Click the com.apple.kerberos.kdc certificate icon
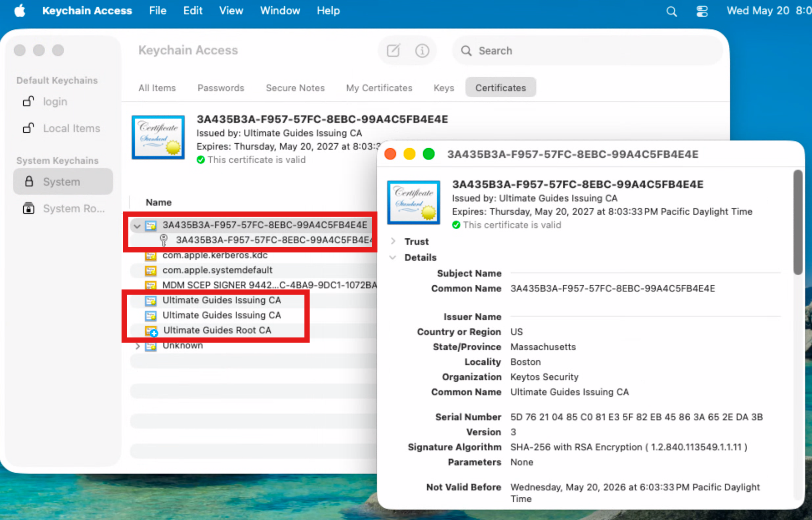This screenshot has width=812, height=520. (x=151, y=255)
